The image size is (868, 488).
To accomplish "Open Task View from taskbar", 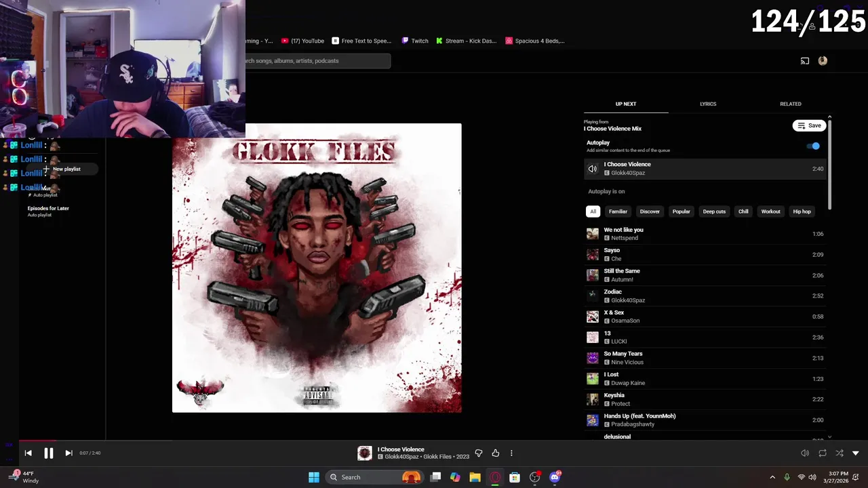I will (x=436, y=477).
